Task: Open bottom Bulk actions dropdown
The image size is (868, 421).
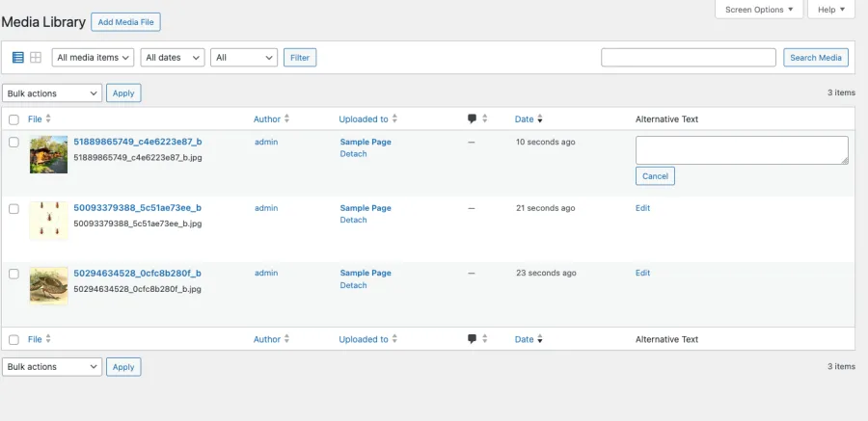Action: [52, 367]
